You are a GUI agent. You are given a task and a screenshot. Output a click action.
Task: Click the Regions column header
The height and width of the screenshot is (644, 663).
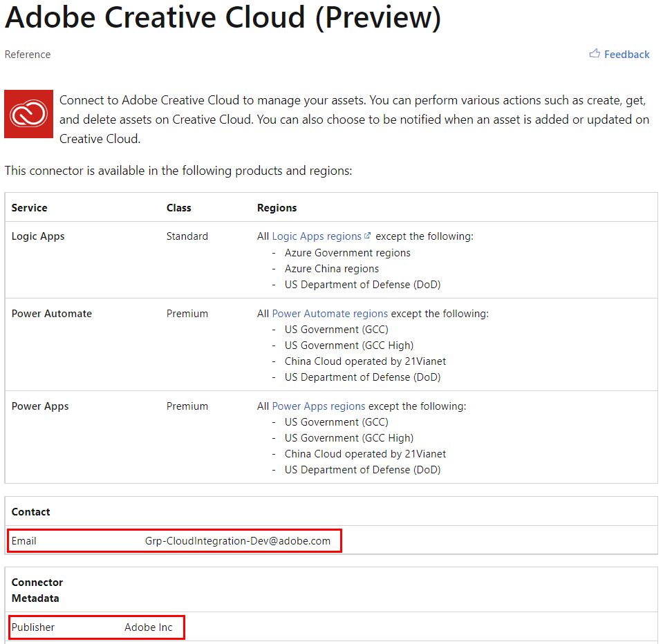pos(277,208)
